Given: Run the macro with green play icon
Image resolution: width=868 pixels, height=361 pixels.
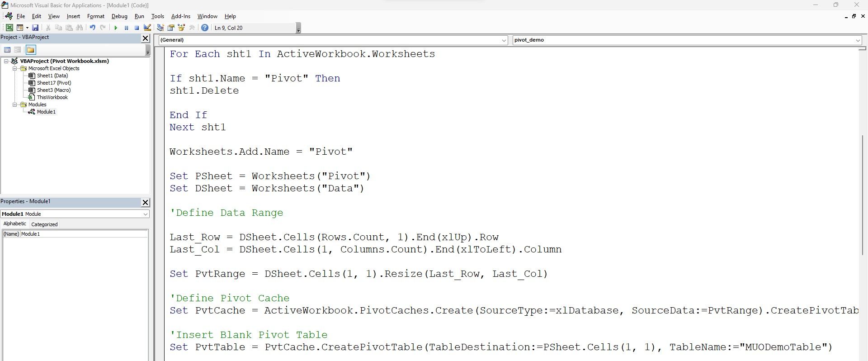Looking at the screenshot, I should (x=116, y=28).
